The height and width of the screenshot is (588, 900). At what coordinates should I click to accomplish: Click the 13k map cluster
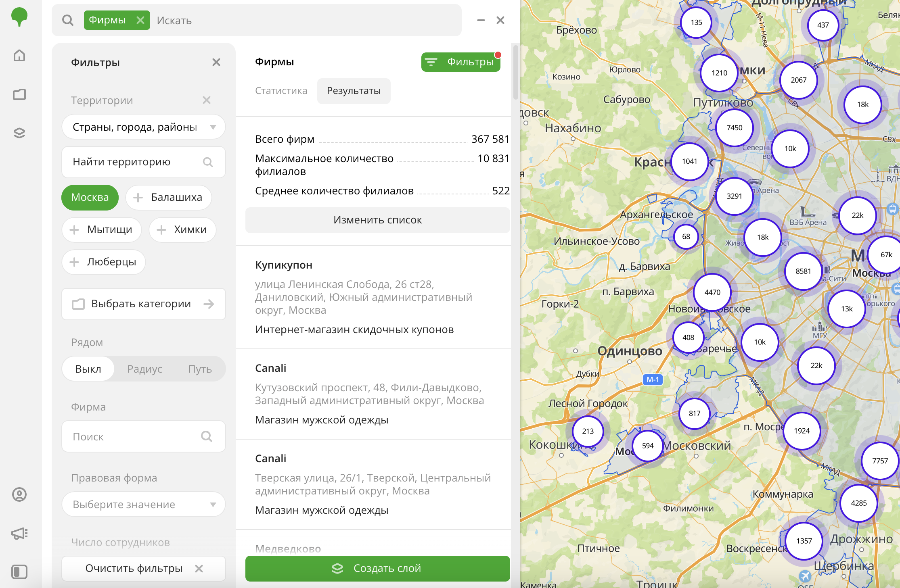point(847,309)
